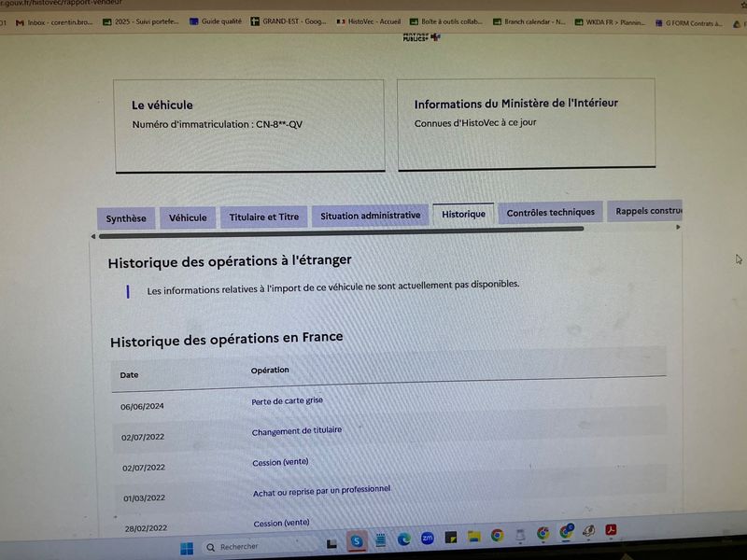Open the 'Boîte à outils collab...' bookmark
The width and height of the screenshot is (747, 560).
(x=446, y=21)
